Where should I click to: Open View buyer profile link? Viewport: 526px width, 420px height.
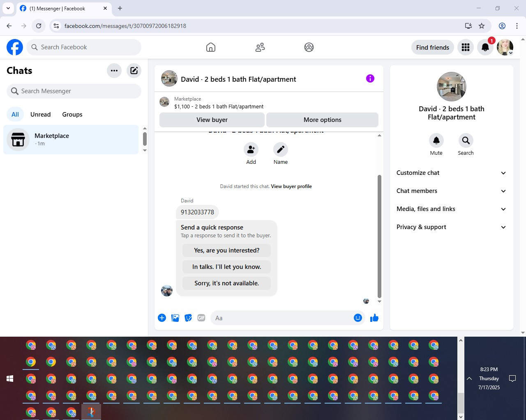click(x=291, y=186)
